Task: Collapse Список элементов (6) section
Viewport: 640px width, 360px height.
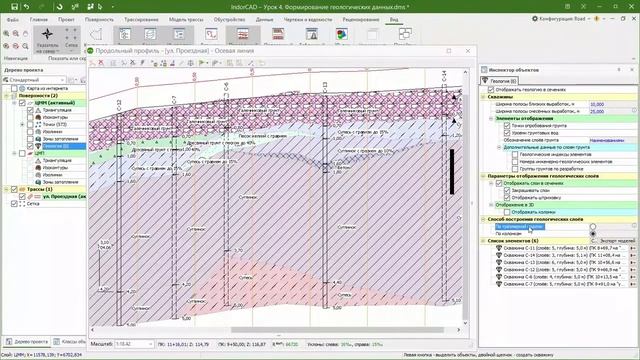Action: tap(483, 241)
